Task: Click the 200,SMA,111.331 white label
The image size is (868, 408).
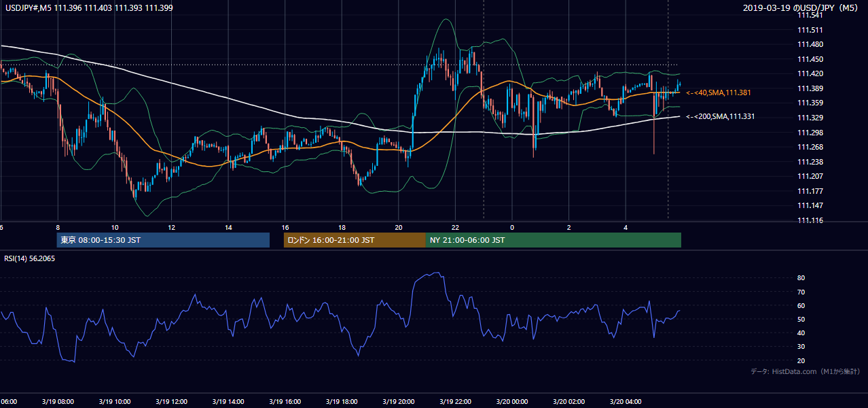Action: tap(720, 117)
